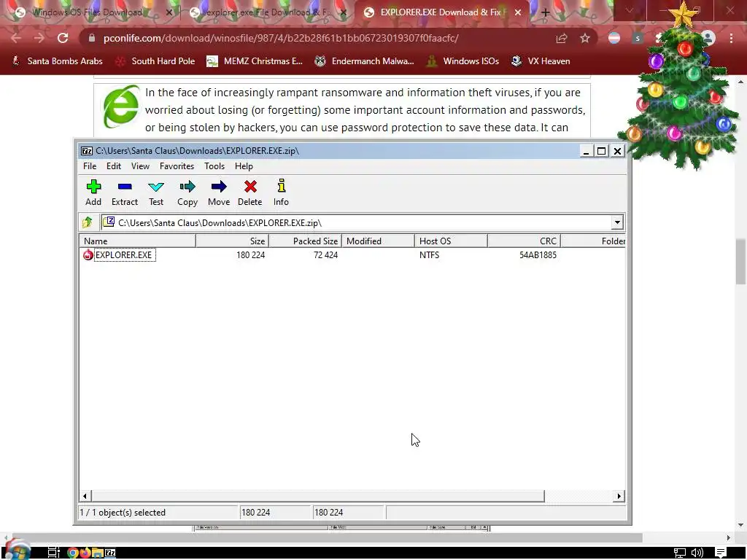Open the Start menu orb
Screen dimensions: 747x560
18,551
